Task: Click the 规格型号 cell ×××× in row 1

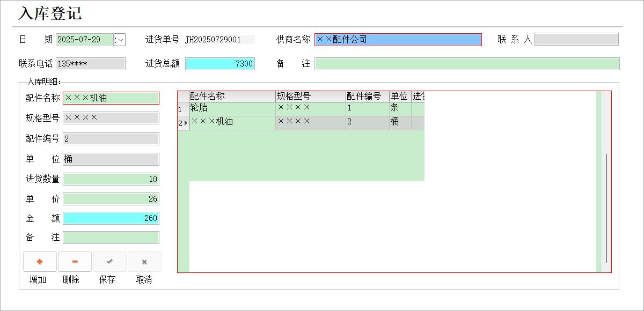Action: (311, 109)
